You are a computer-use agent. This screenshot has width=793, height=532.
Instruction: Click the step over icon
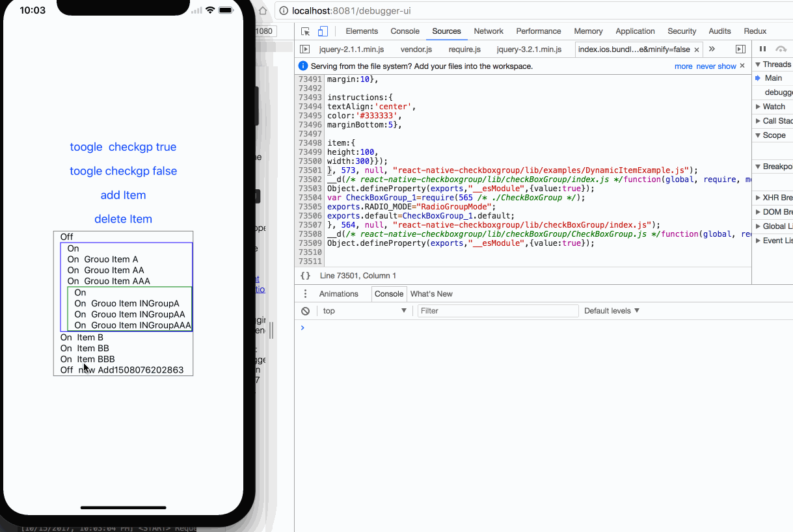(781, 49)
